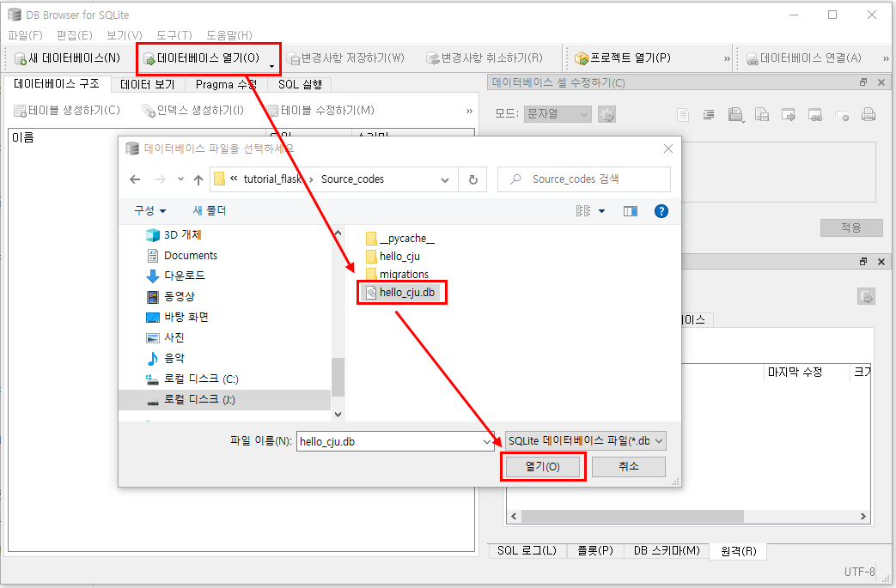Image resolution: width=896 pixels, height=588 pixels.
Task: Select the hello_cju folder
Action: (393, 257)
